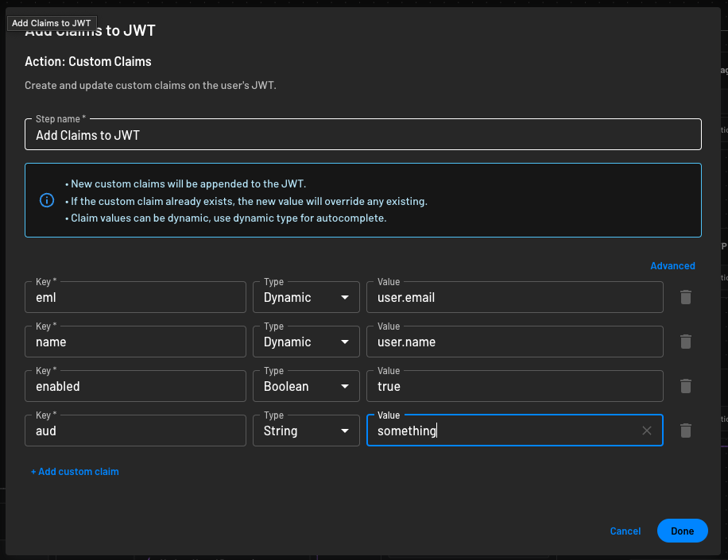The width and height of the screenshot is (728, 560).
Task: Click the user.name Value field
Action: point(514,342)
